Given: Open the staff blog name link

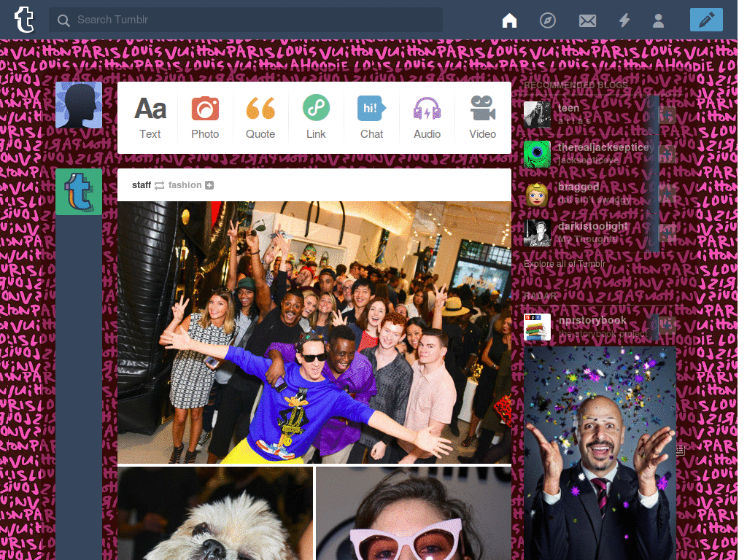Looking at the screenshot, I should pyautogui.click(x=142, y=184).
